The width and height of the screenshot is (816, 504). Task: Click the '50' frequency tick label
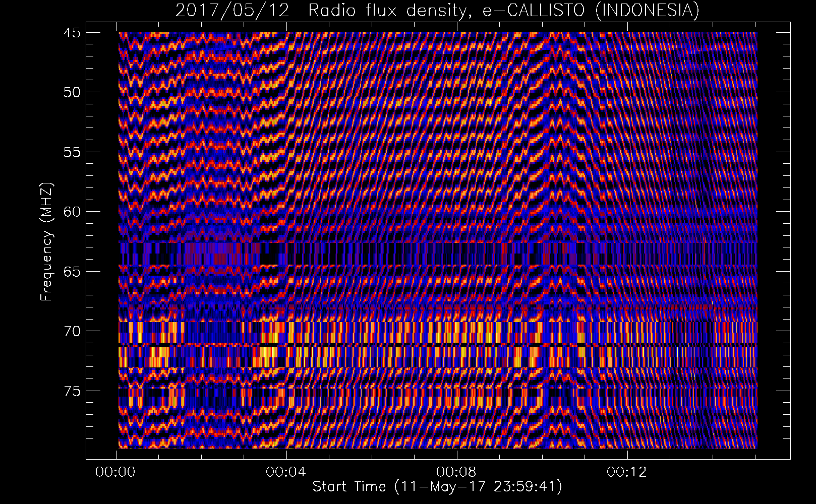(72, 92)
